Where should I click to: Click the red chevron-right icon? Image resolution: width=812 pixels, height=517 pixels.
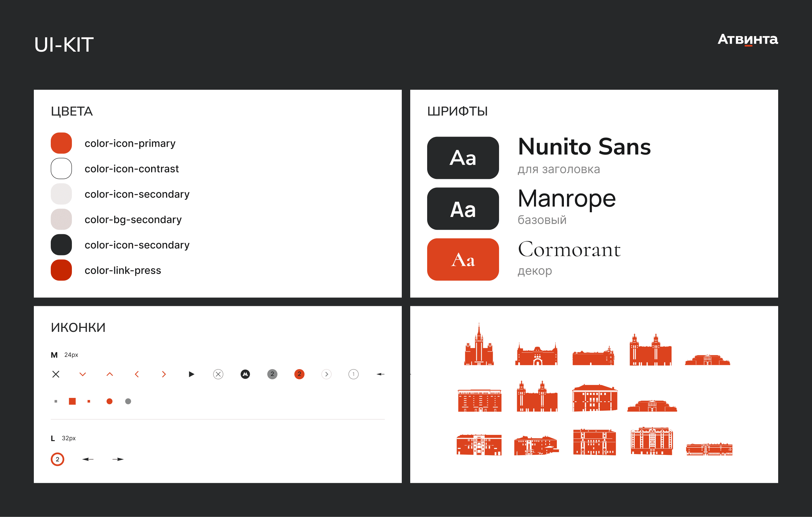coord(164,374)
